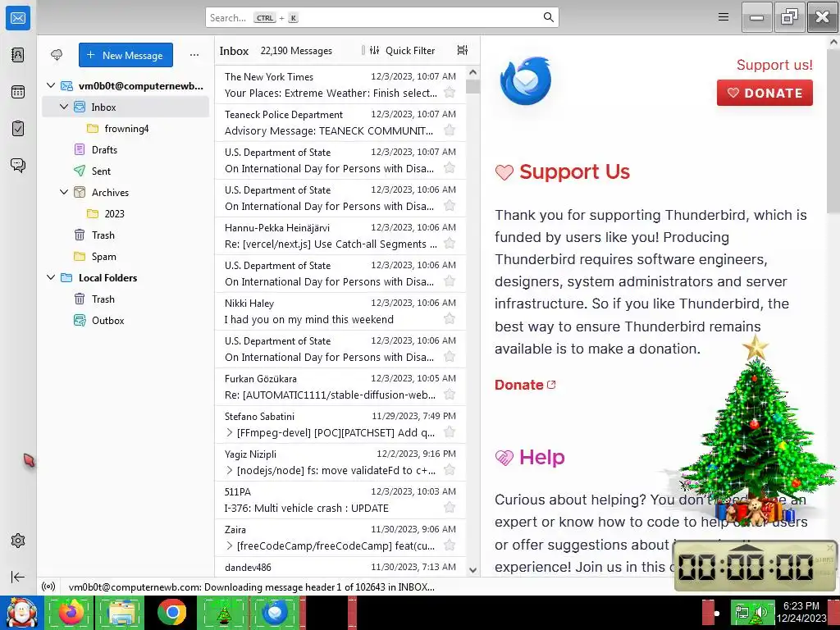Open message list display options

coord(463,50)
